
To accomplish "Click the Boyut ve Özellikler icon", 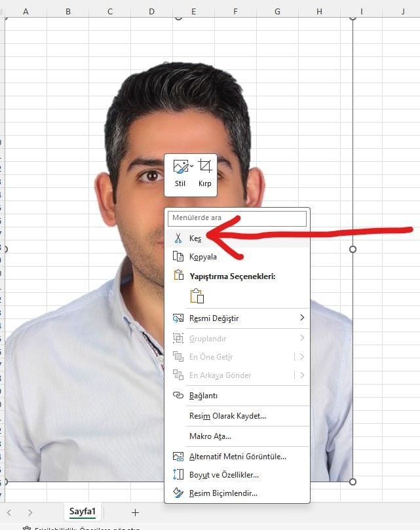I will [x=178, y=474].
